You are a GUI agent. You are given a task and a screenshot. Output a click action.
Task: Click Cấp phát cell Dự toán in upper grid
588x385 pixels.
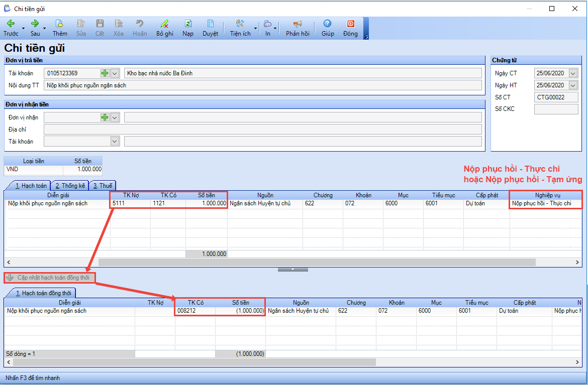pos(486,203)
